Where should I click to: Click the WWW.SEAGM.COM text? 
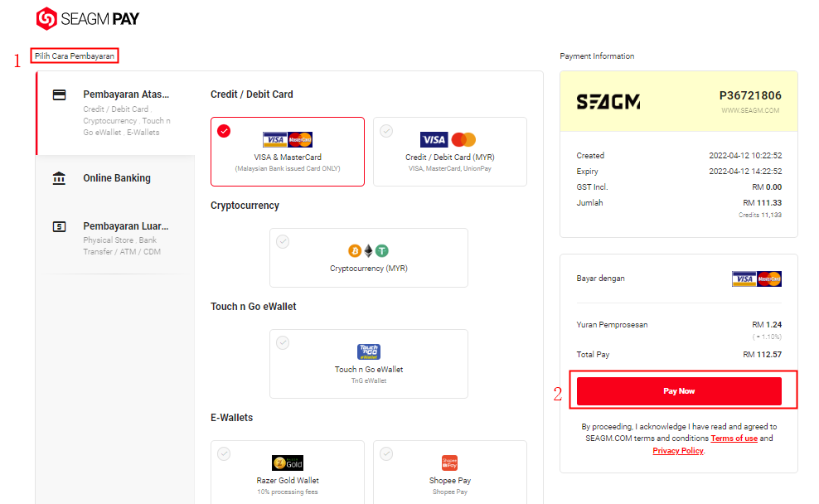pyautogui.click(x=750, y=111)
